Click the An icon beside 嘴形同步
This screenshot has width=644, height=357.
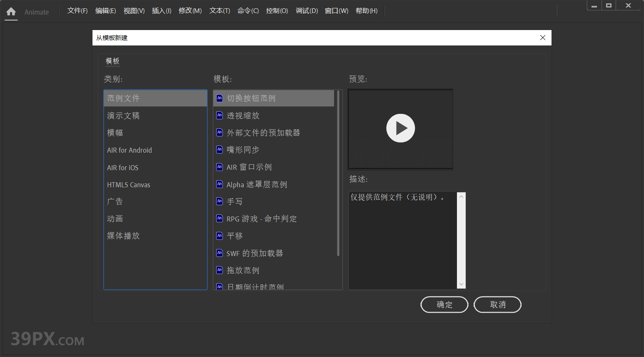(x=220, y=149)
